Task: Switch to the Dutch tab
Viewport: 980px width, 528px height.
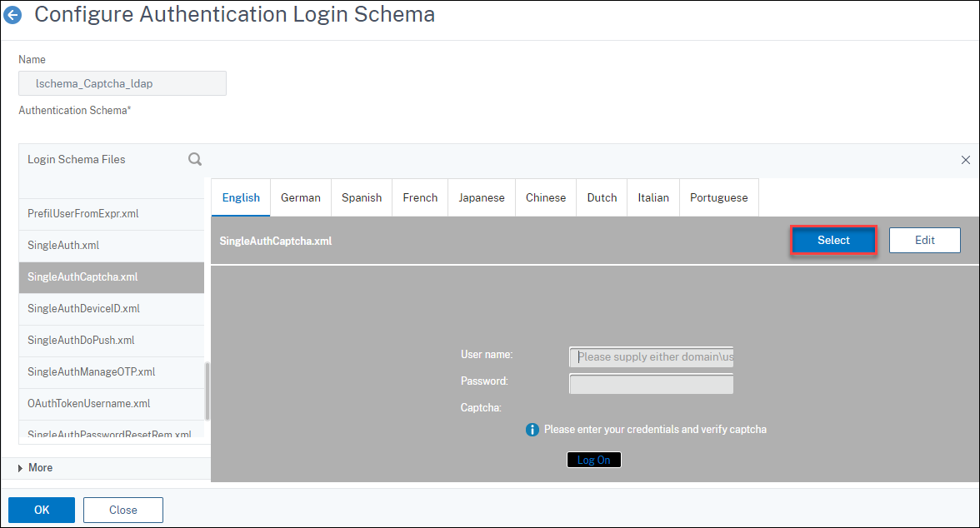Action: pyautogui.click(x=602, y=197)
